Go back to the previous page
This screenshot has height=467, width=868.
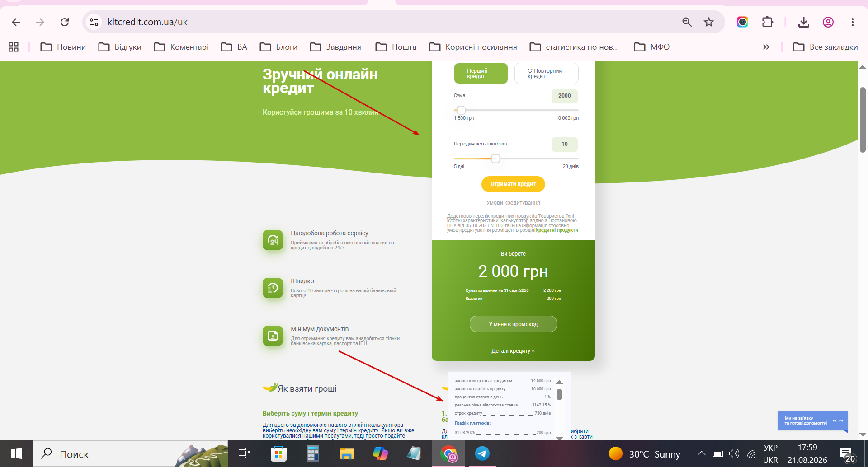coord(16,22)
